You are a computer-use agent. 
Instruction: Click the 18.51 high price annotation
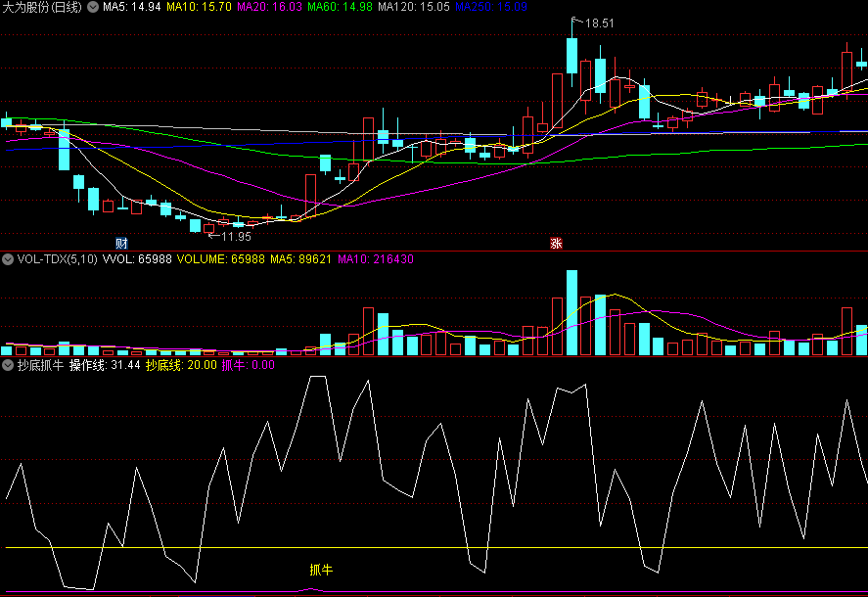click(x=600, y=23)
